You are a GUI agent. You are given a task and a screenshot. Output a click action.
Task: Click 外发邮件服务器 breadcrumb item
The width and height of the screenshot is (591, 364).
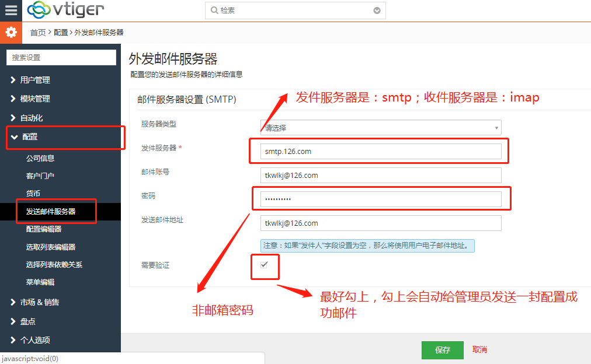(x=99, y=33)
